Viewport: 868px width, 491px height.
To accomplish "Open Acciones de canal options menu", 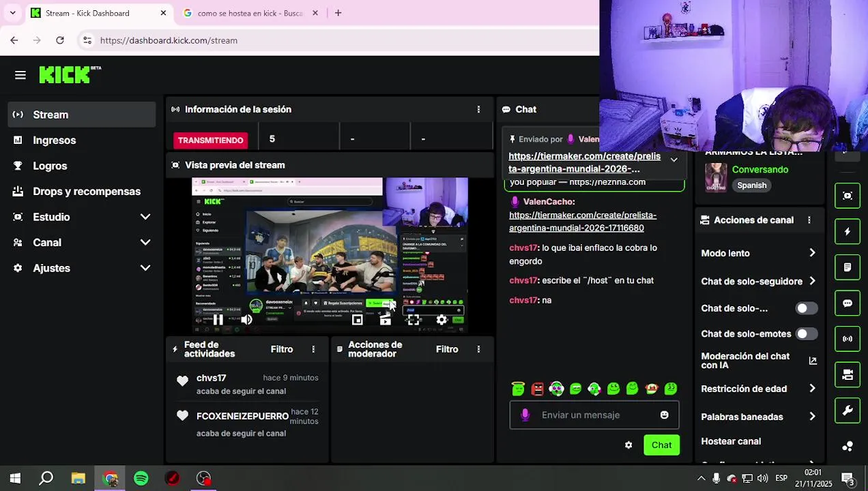I will point(809,220).
